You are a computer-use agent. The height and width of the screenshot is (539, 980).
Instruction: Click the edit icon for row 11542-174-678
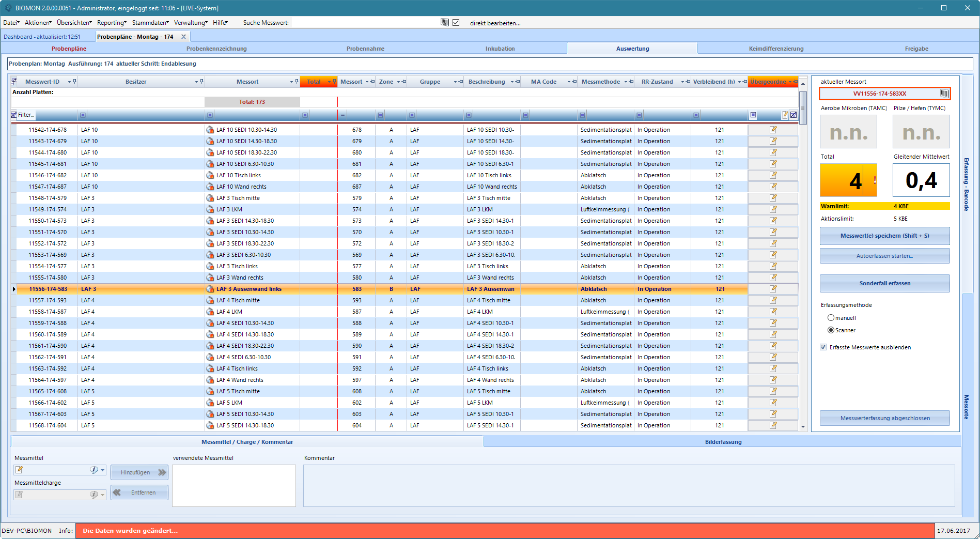coord(773,130)
